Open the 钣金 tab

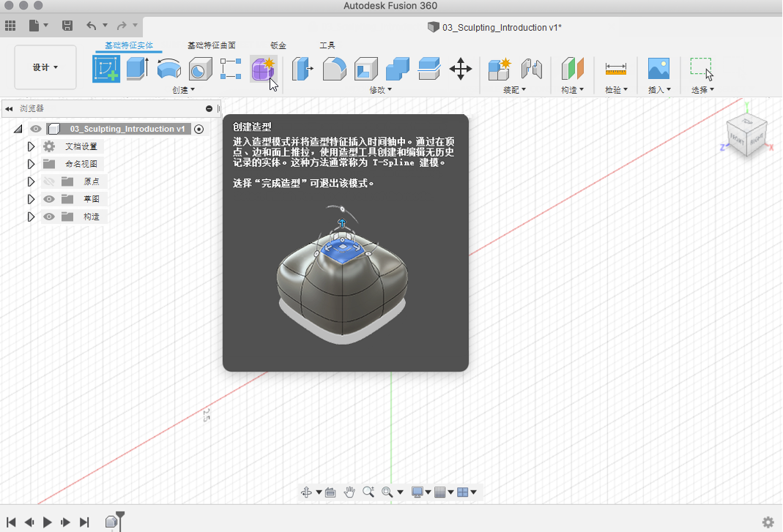278,45
